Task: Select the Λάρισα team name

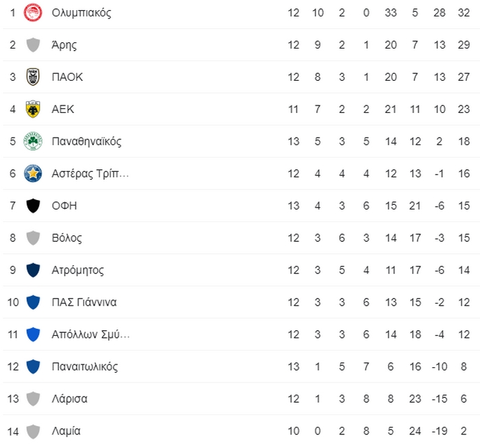Action: (x=69, y=399)
